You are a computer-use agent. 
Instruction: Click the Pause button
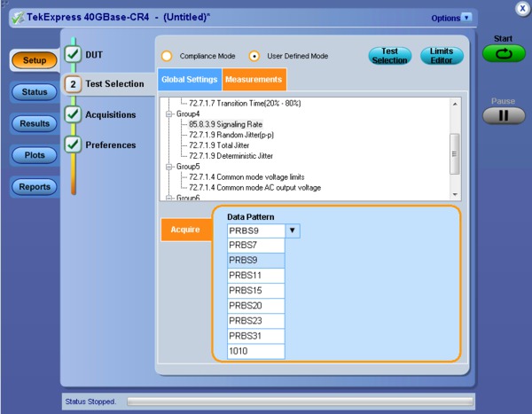pyautogui.click(x=503, y=115)
